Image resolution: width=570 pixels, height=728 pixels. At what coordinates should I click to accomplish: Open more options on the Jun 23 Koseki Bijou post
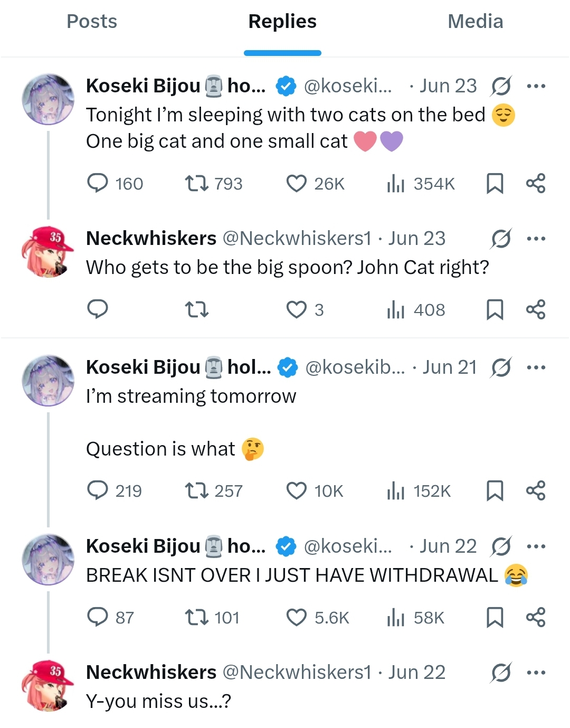coord(536,86)
